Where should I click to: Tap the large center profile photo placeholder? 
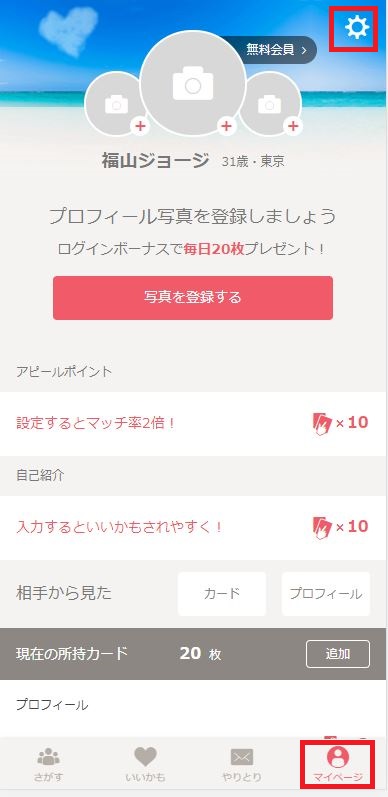pyautogui.click(x=193, y=83)
